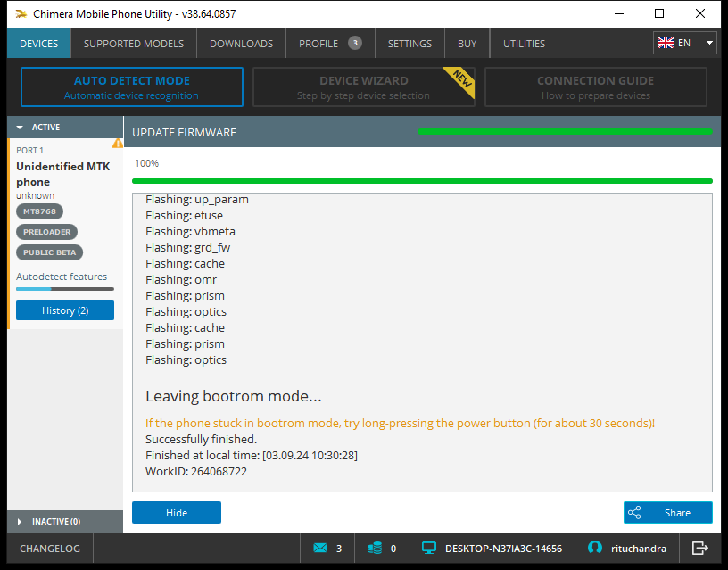Share the firmware update log

tap(668, 513)
